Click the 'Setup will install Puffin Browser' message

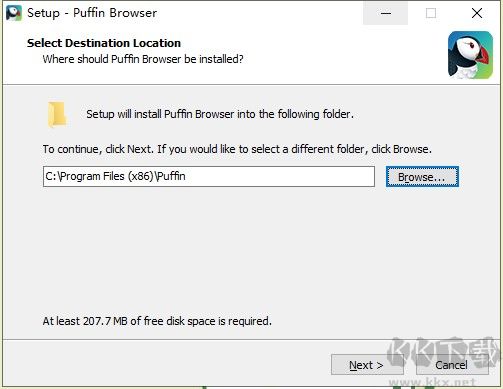click(220, 114)
